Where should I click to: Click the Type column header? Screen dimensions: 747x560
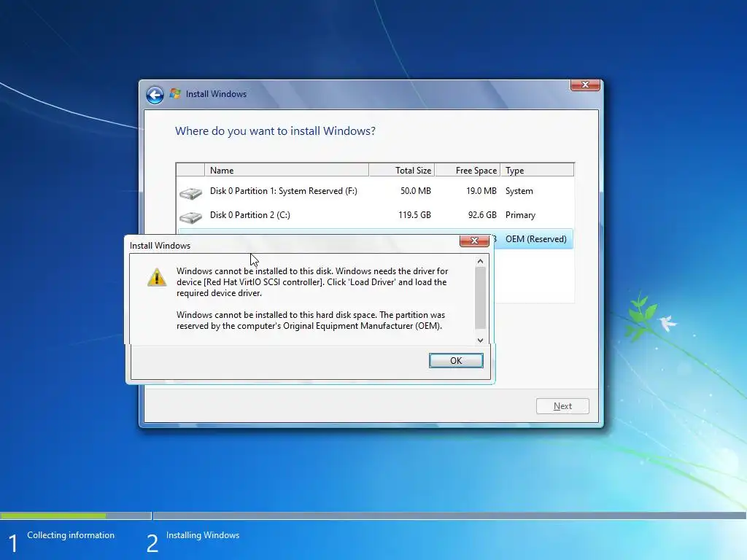(x=537, y=170)
